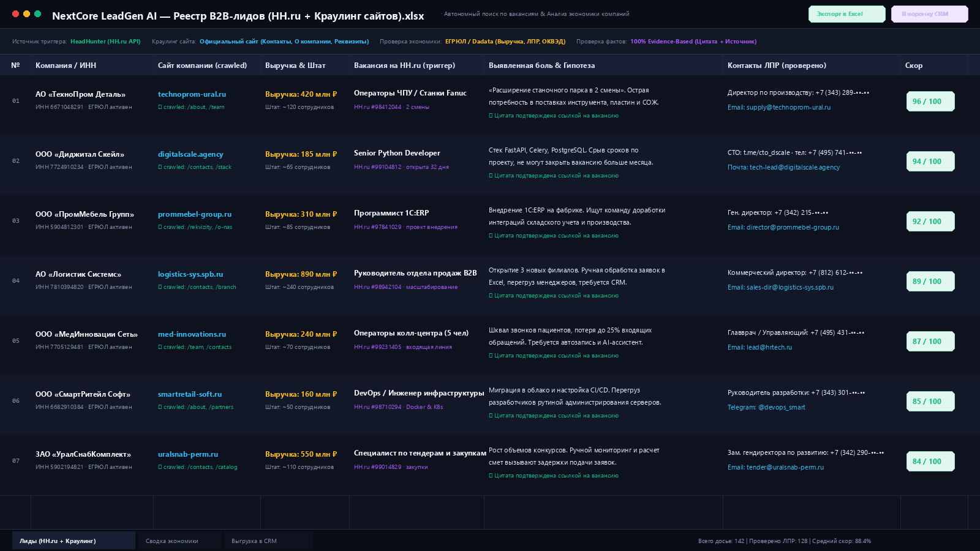
Task: Click the 'Экспорт в Excel' button
Action: click(846, 14)
